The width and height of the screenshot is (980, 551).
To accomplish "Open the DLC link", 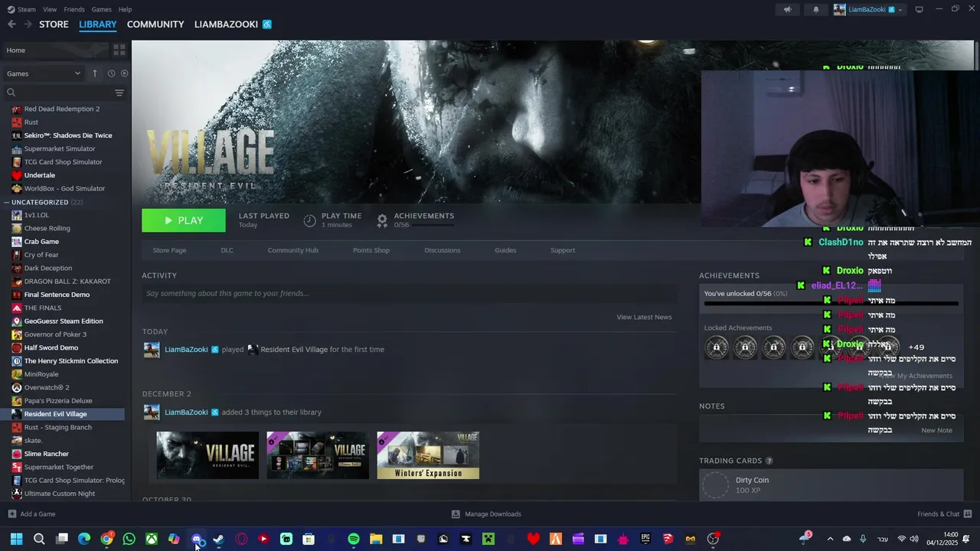I will 227,250.
